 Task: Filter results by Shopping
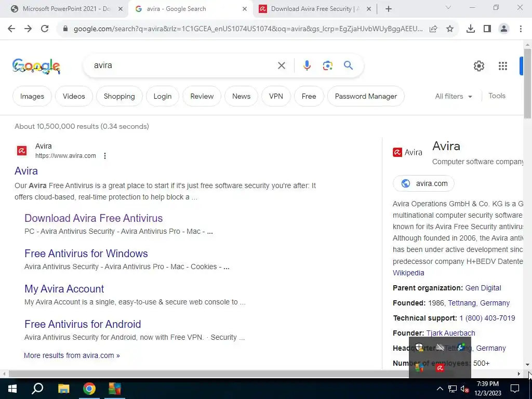[x=119, y=96]
